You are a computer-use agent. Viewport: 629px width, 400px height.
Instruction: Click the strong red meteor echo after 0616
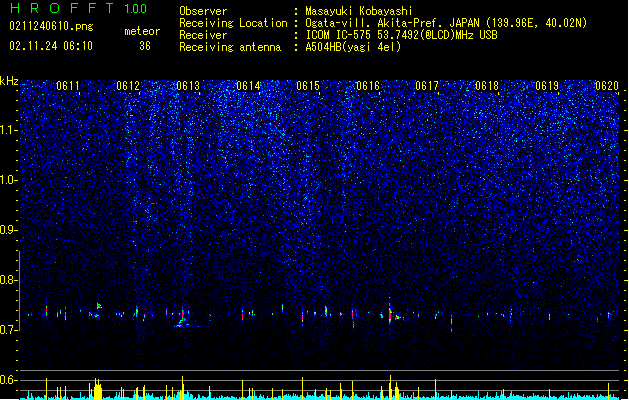pos(390,315)
